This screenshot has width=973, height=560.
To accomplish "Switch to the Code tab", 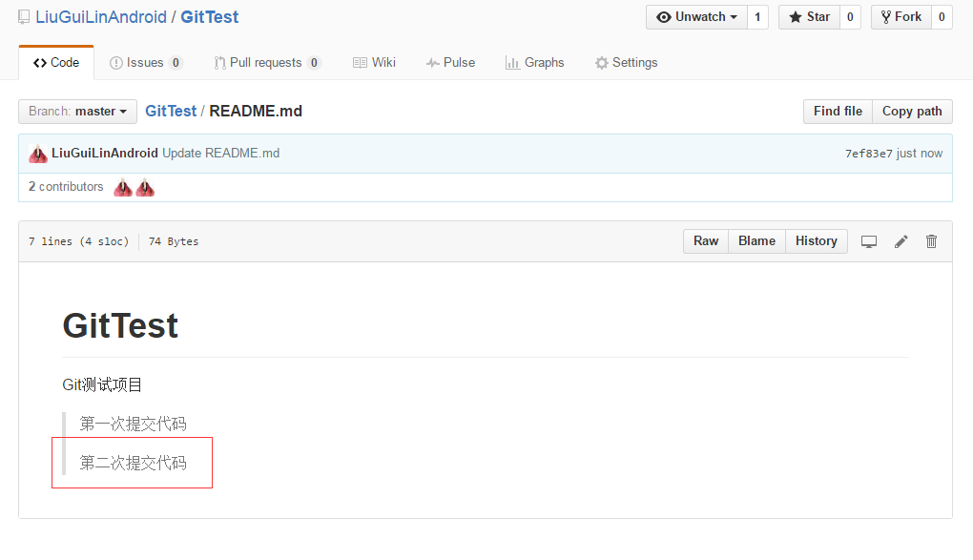I will coord(56,63).
